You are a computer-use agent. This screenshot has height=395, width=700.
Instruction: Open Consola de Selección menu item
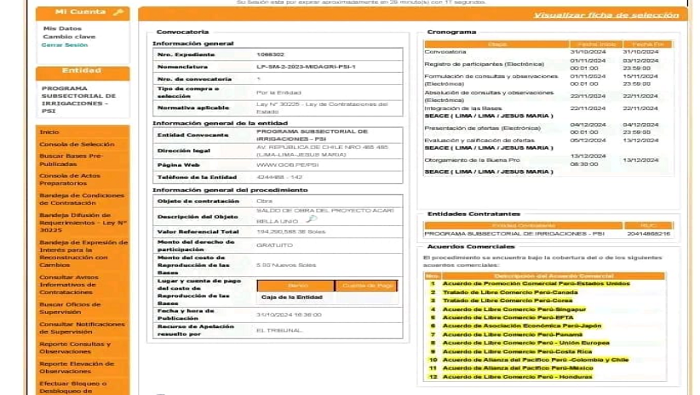coord(77,144)
